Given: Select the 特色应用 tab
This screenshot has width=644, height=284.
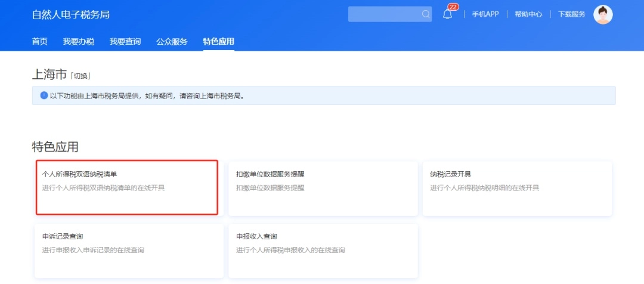Looking at the screenshot, I should click(x=218, y=42).
